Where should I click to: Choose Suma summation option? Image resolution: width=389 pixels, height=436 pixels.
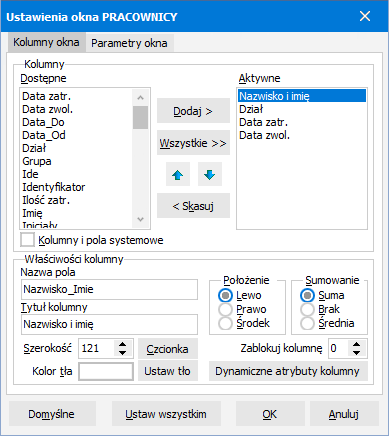[307, 295]
